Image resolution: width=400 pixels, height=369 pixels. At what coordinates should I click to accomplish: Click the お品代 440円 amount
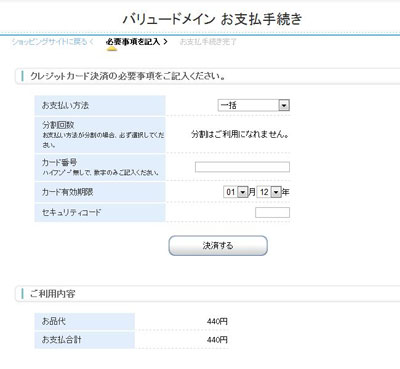pyautogui.click(x=217, y=322)
